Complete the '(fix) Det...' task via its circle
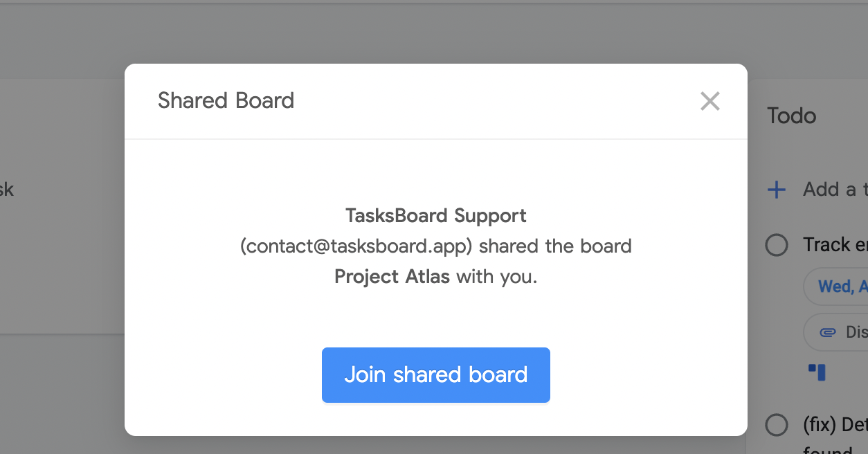Image resolution: width=868 pixels, height=454 pixels. point(777,425)
